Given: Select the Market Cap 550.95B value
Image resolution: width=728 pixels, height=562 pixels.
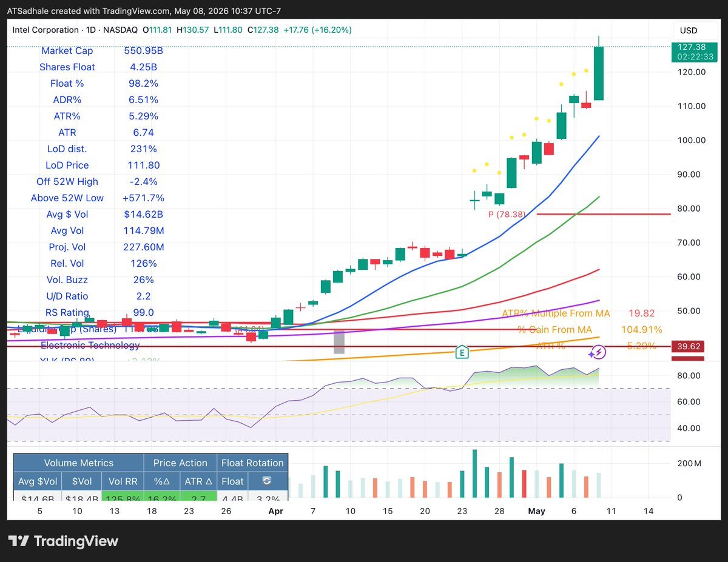Looking at the screenshot, I should [143, 51].
